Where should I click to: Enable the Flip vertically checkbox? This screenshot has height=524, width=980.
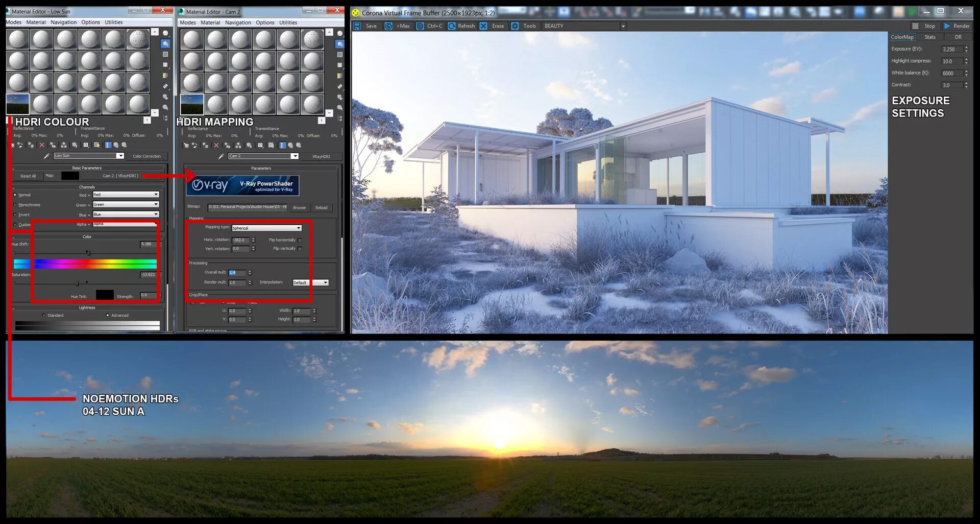point(300,249)
